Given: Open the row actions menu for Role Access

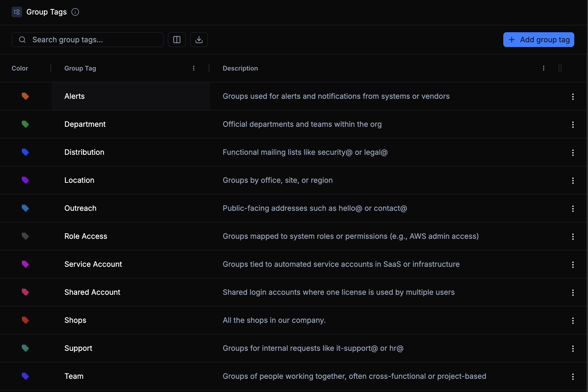Looking at the screenshot, I should pos(573,237).
